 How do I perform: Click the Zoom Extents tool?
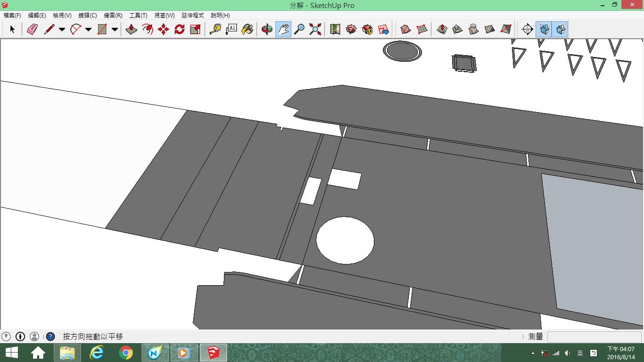pyautogui.click(x=315, y=29)
